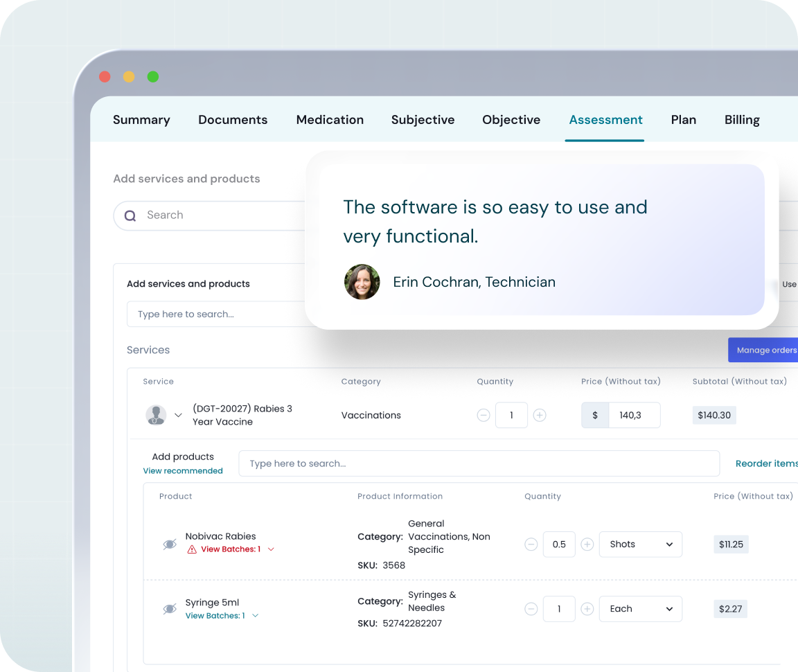This screenshot has width=798, height=672.
Task: Open the Billing tab
Action: click(x=742, y=120)
